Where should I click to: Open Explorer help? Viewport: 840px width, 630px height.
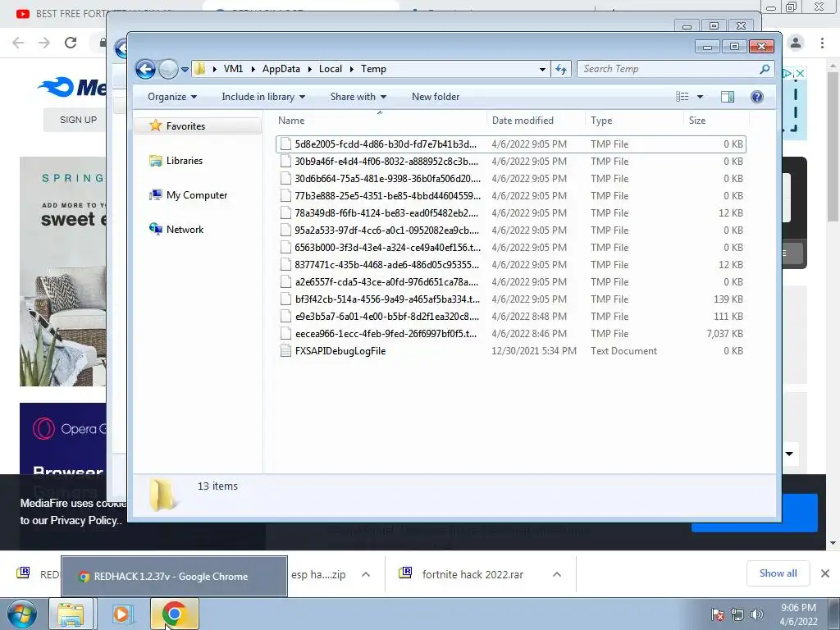[757, 97]
